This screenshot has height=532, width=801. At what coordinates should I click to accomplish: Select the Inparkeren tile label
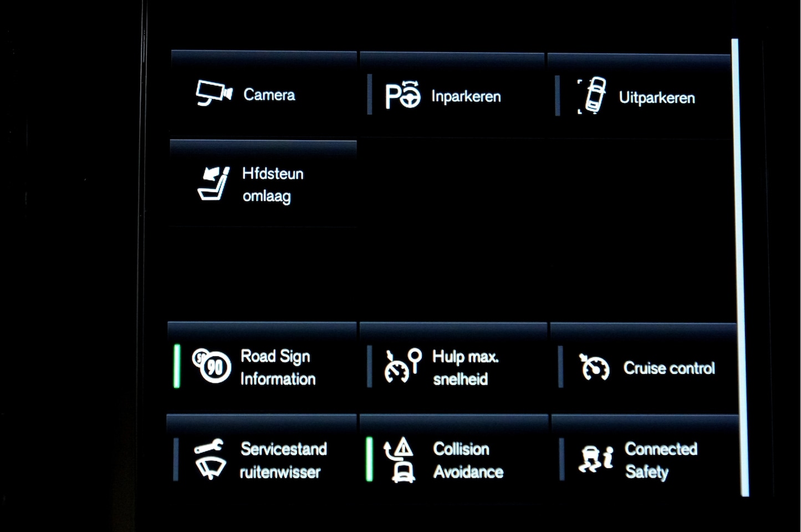[x=466, y=96]
